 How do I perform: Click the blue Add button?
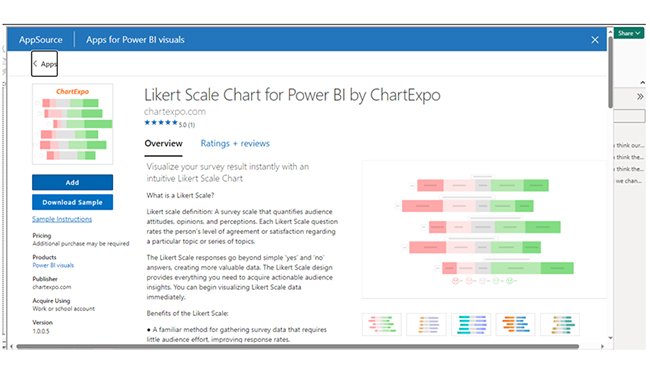73,182
